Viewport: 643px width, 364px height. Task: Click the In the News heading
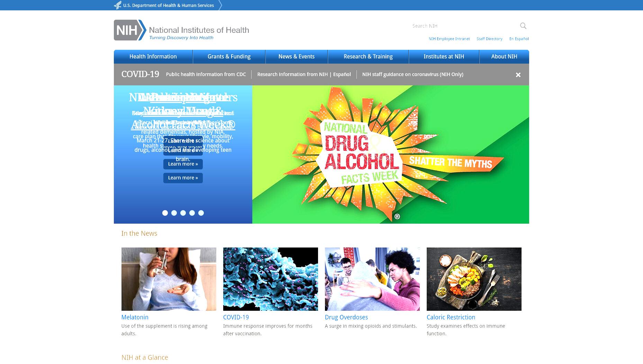[139, 233]
